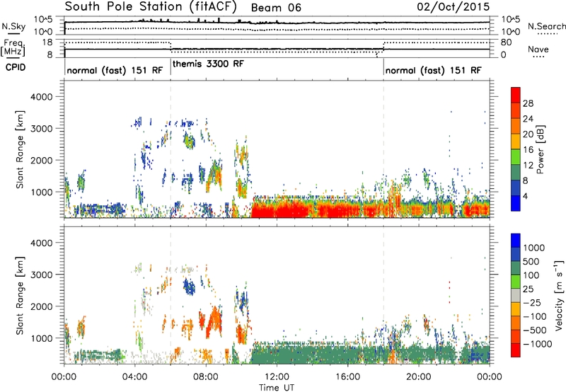
Task: Click the '12' value on the power colorbar
Action: [x=528, y=166]
